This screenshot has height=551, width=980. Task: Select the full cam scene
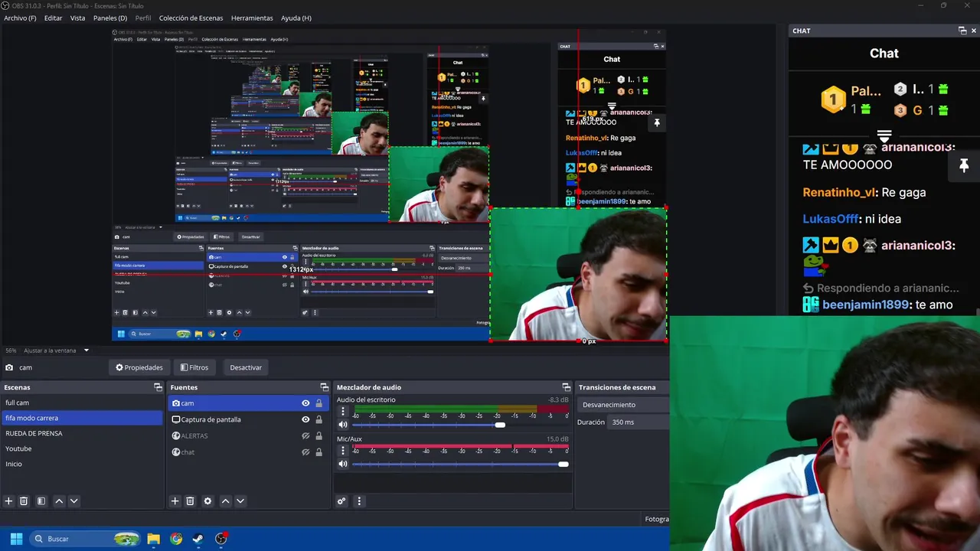[82, 403]
